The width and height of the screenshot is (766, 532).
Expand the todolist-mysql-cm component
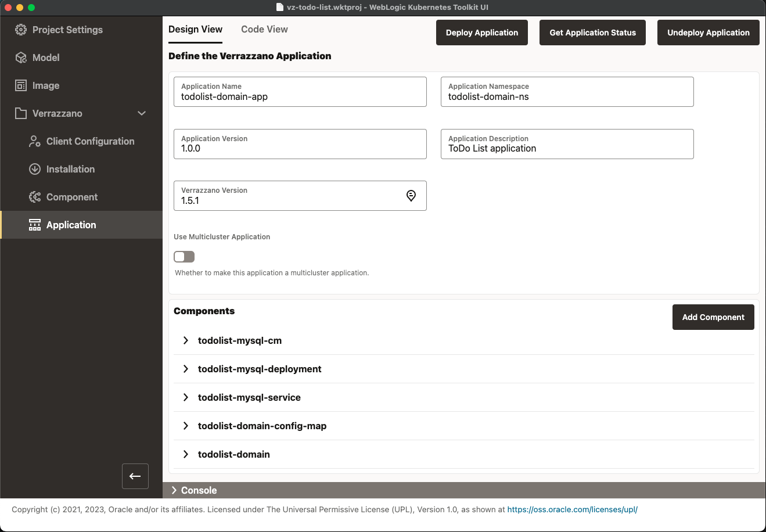point(186,340)
